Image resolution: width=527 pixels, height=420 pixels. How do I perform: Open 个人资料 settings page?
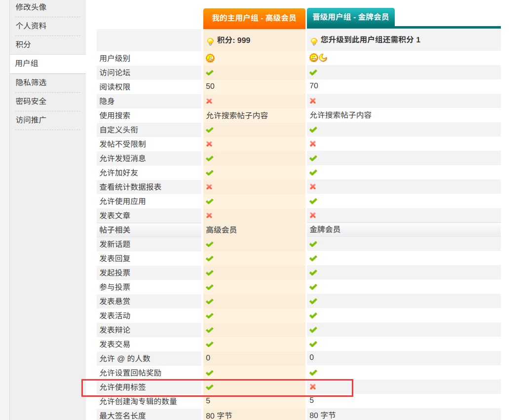[31, 26]
